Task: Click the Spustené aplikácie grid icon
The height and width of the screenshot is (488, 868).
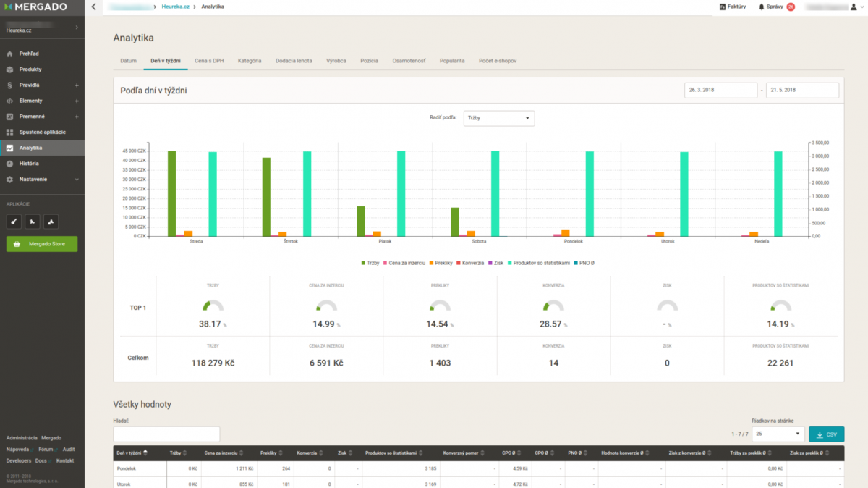Action: click(9, 132)
